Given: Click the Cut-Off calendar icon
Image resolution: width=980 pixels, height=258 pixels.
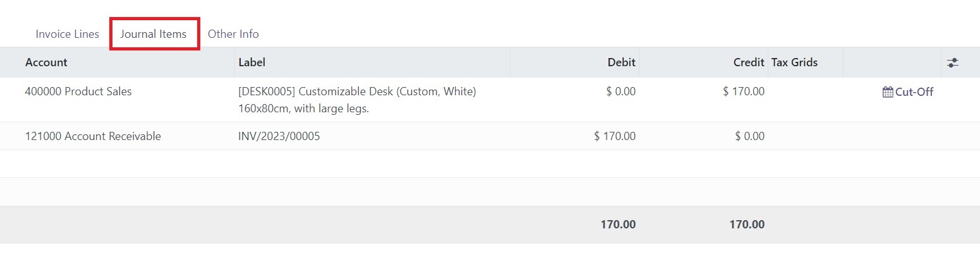Looking at the screenshot, I should [x=888, y=92].
